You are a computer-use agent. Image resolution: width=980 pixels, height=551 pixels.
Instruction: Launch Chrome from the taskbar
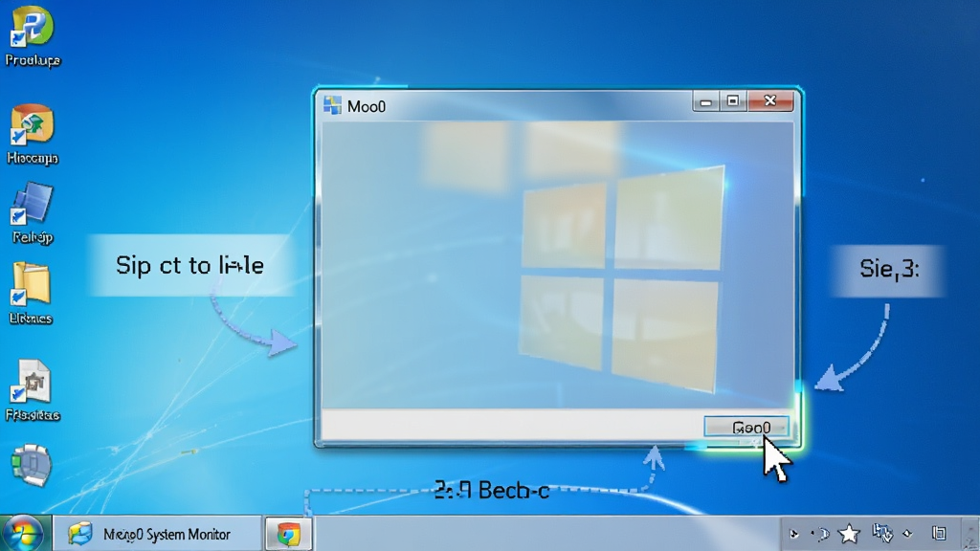pyautogui.click(x=288, y=534)
